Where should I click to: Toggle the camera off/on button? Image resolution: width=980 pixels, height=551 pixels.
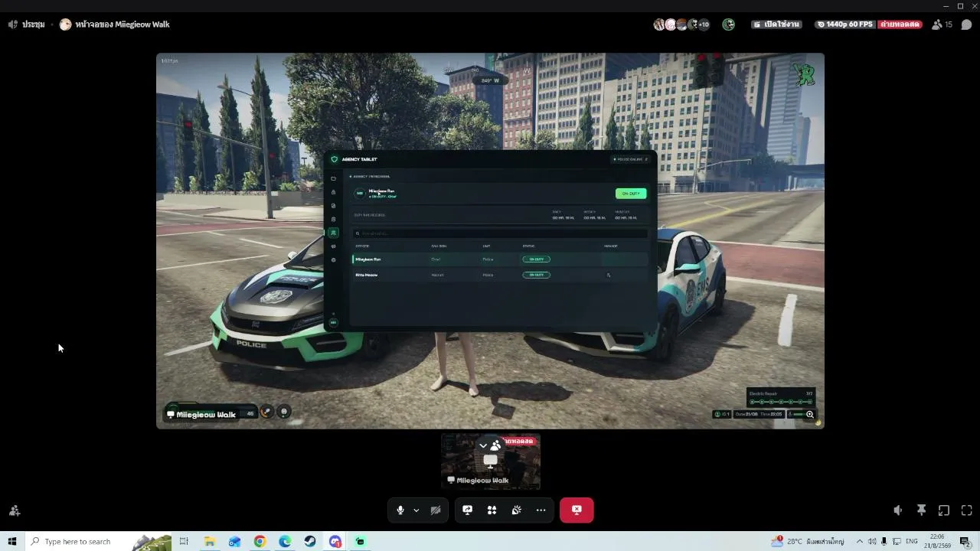click(x=436, y=510)
